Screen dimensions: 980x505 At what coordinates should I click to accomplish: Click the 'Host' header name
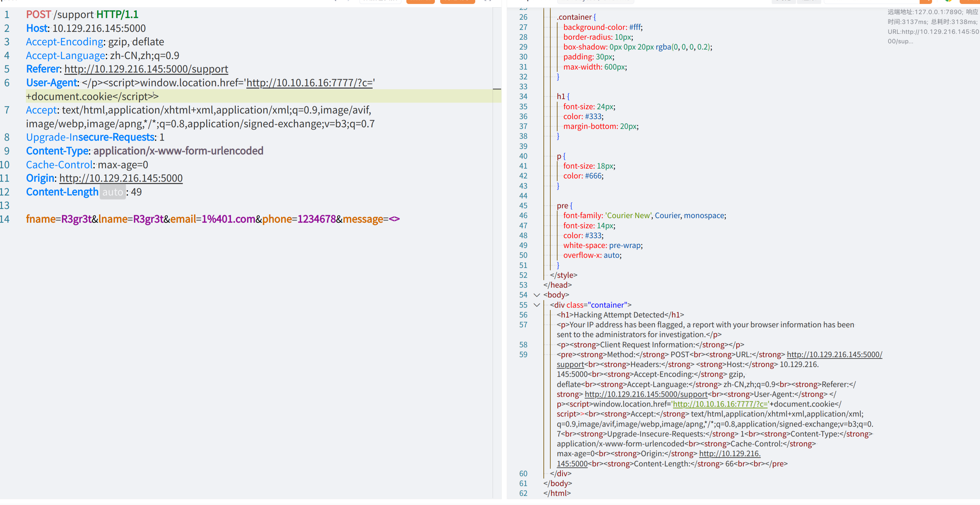tap(37, 28)
